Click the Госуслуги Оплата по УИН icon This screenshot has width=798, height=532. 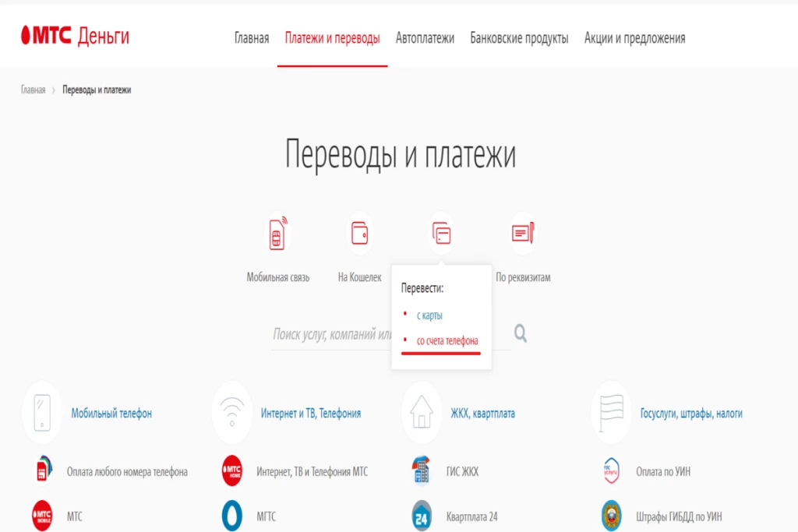(x=611, y=470)
